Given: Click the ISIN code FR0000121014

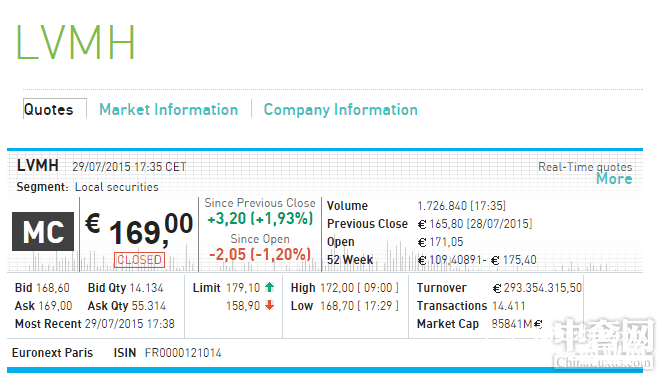Looking at the screenshot, I should [x=183, y=353].
